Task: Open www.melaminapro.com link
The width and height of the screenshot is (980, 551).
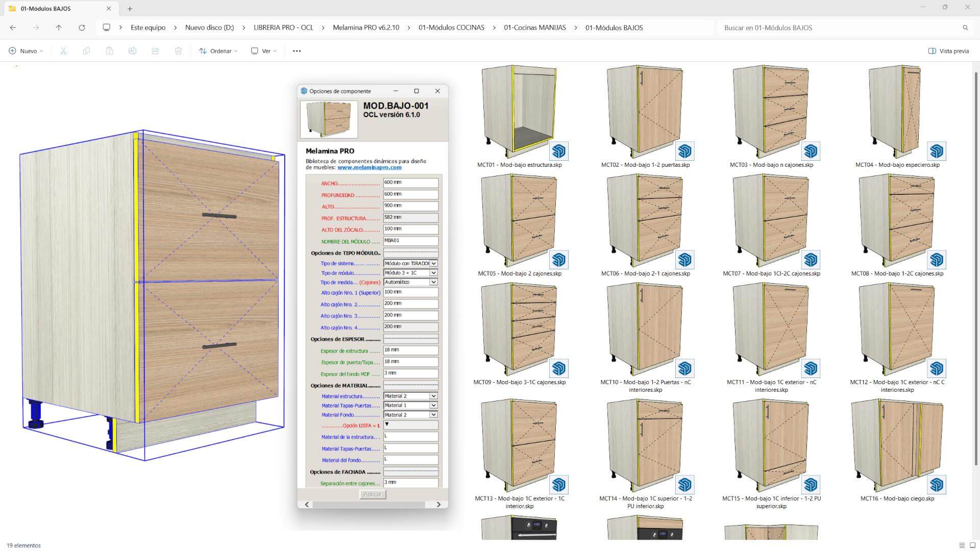Action: (369, 167)
